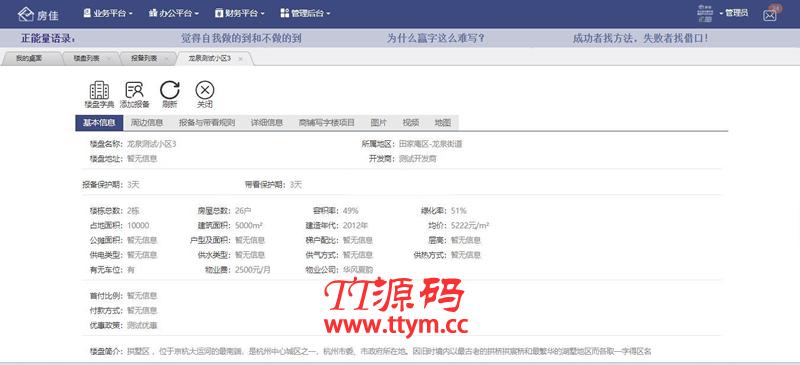Open the 地图 tab

tap(443, 123)
